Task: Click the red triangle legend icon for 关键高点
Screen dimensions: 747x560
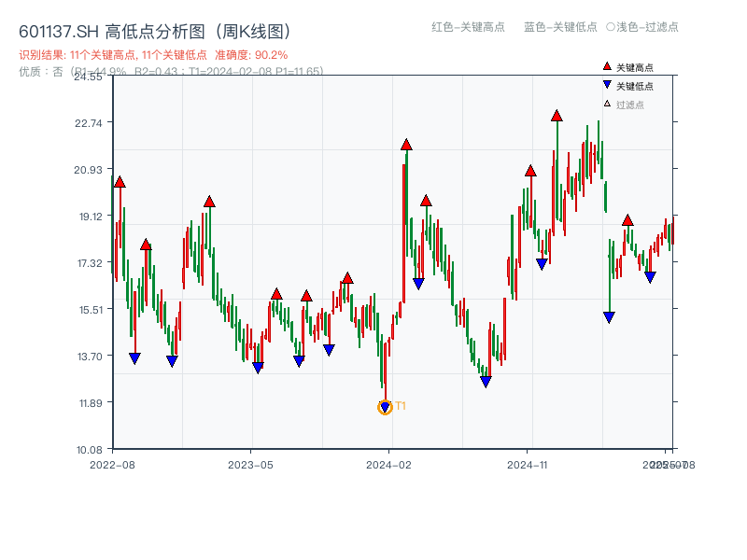Action: pos(607,66)
